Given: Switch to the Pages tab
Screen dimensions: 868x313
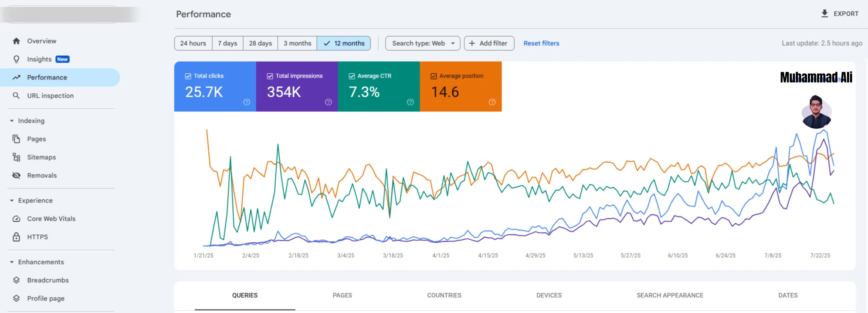Looking at the screenshot, I should [x=342, y=295].
